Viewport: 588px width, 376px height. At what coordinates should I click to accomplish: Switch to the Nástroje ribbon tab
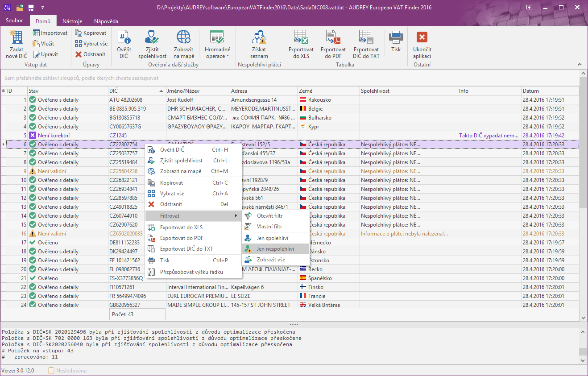point(72,21)
